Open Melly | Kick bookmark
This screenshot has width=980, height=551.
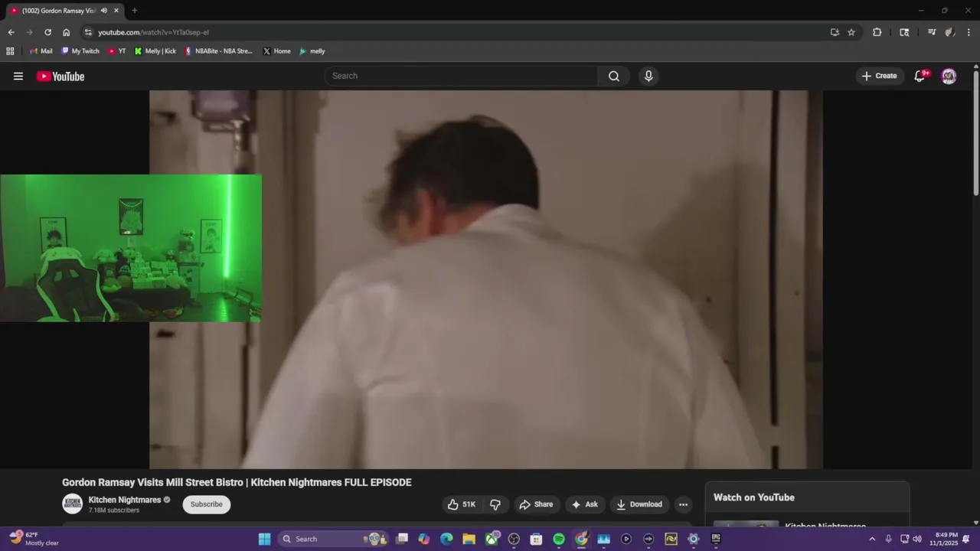pyautogui.click(x=155, y=51)
